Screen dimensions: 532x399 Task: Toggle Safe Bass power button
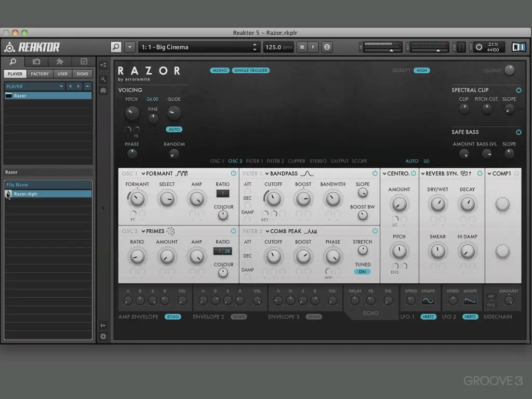(x=518, y=132)
